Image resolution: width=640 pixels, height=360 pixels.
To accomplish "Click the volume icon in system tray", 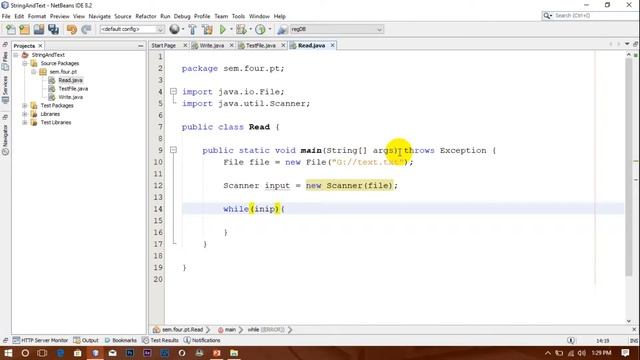I will (582, 353).
